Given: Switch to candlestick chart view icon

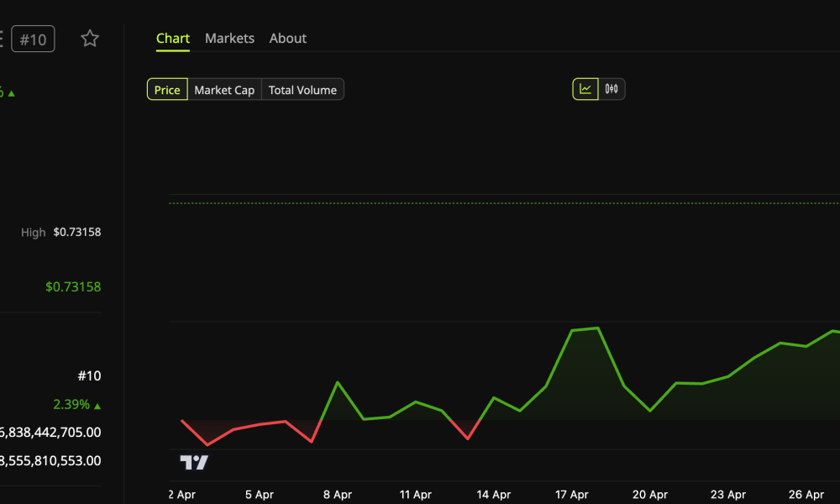Looking at the screenshot, I should tap(612, 89).
